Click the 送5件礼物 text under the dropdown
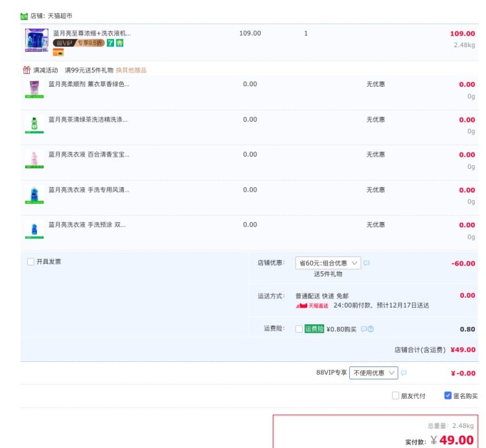Screen dimensions: 486x448 (x=328, y=274)
